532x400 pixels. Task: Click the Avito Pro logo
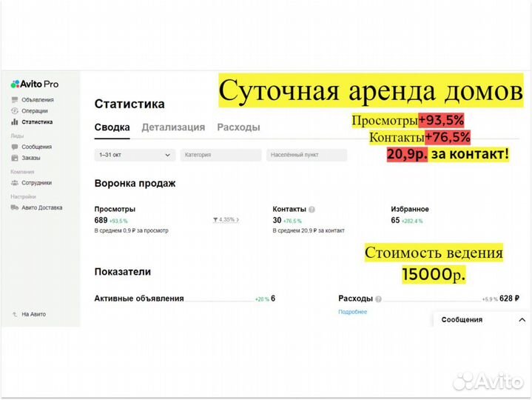click(x=35, y=84)
